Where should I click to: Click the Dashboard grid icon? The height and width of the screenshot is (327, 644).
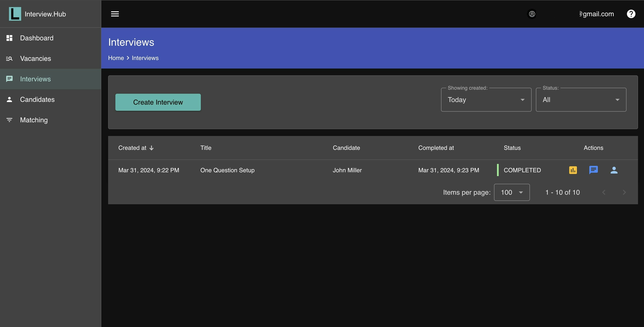[9, 38]
